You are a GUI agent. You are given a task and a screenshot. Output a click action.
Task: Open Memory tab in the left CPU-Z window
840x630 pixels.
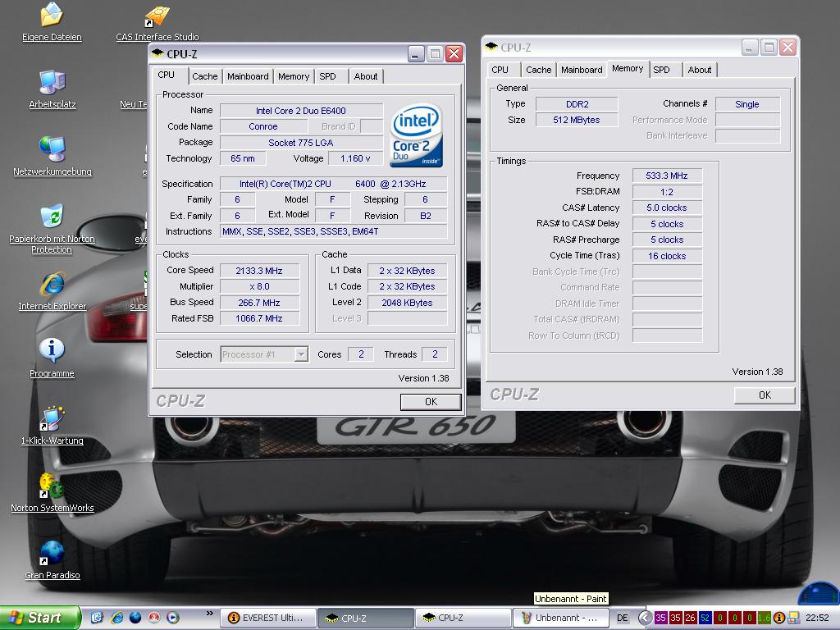coord(294,76)
